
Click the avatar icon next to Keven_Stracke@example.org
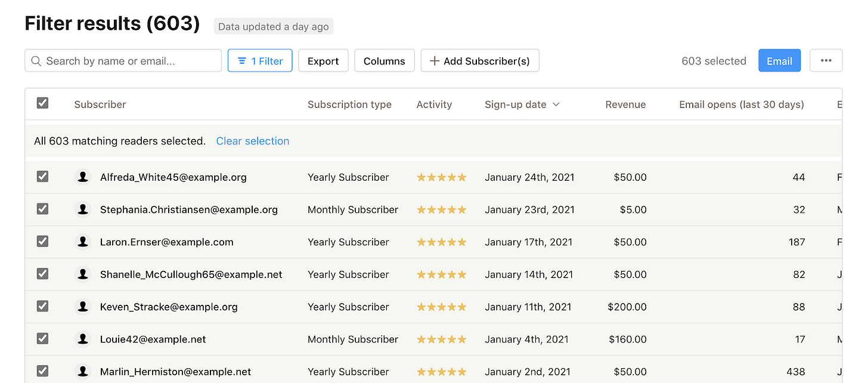[82, 306]
